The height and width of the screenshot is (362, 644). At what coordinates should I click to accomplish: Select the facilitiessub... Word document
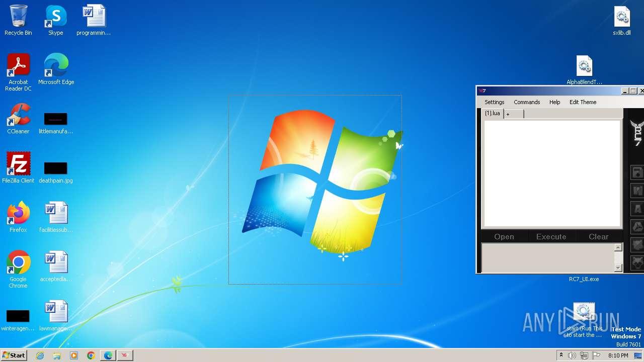pyautogui.click(x=56, y=217)
